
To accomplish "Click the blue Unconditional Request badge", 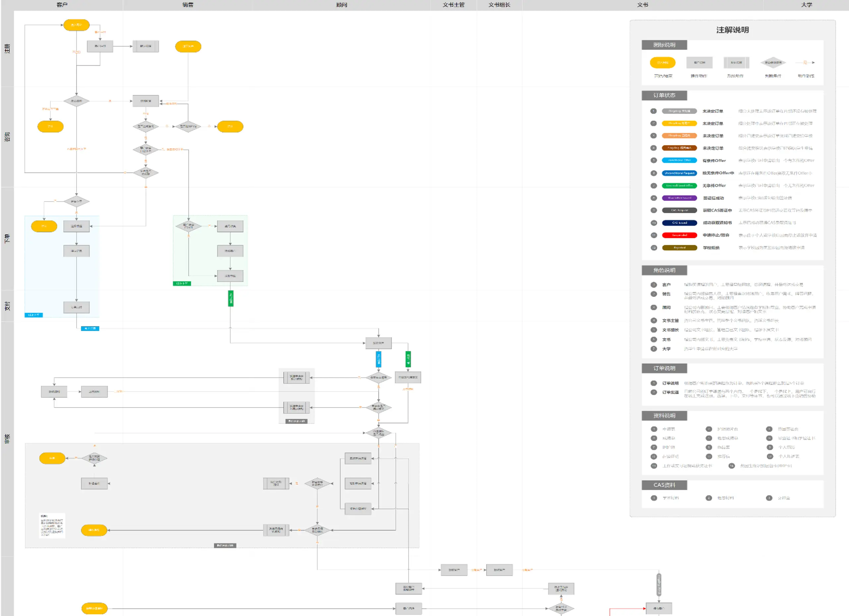I will [x=679, y=173].
